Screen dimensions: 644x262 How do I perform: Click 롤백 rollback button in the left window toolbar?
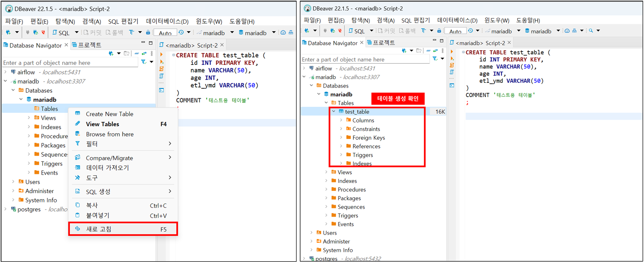114,32
